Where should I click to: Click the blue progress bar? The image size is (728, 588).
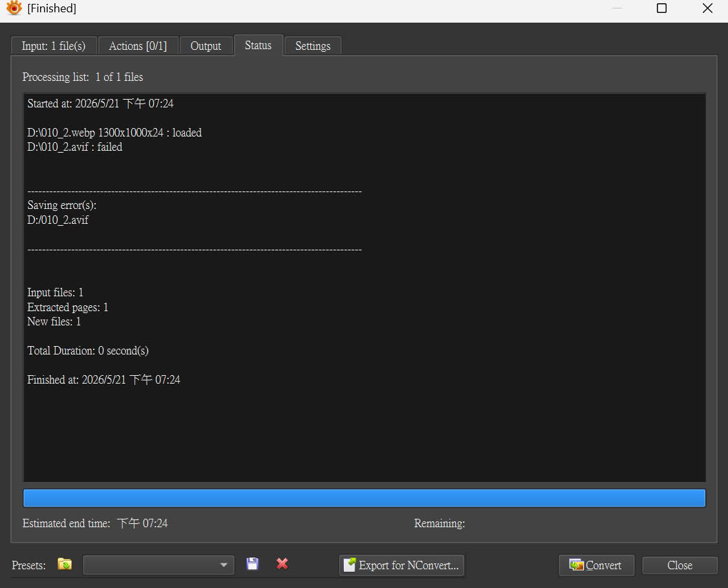[365, 498]
